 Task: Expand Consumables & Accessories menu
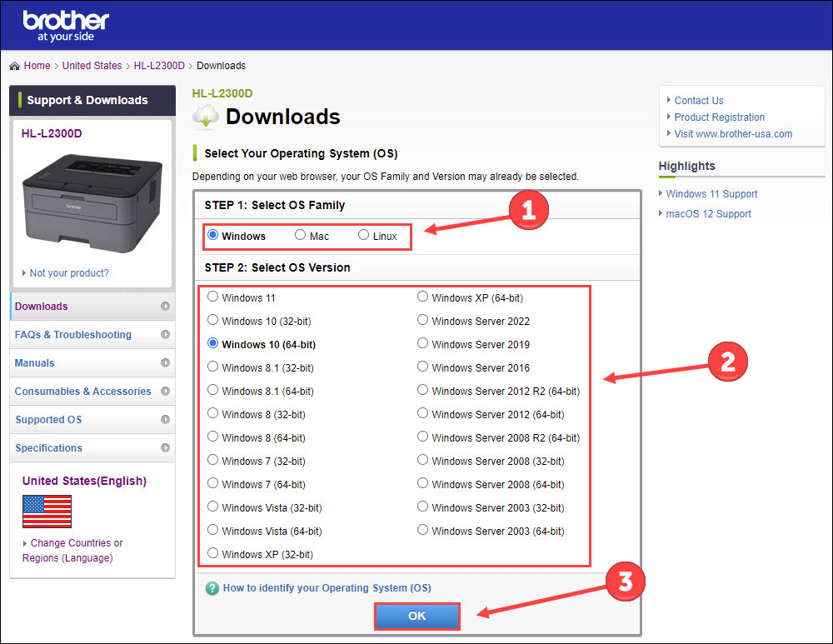coord(82,392)
